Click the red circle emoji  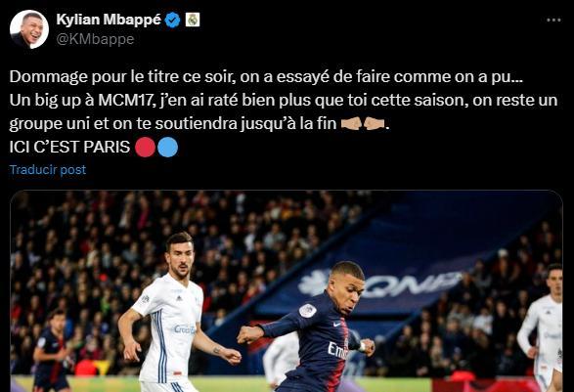tap(145, 148)
